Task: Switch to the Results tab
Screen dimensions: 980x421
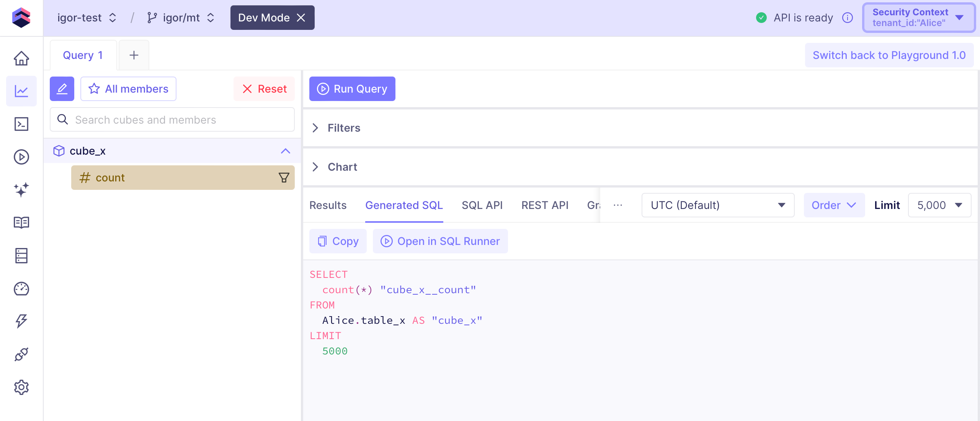Action: [x=328, y=205]
